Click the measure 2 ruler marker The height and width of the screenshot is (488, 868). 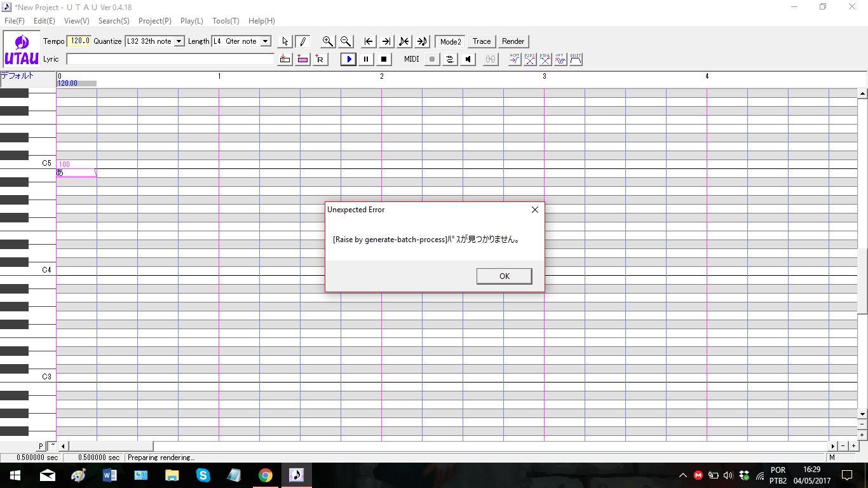[x=382, y=76]
